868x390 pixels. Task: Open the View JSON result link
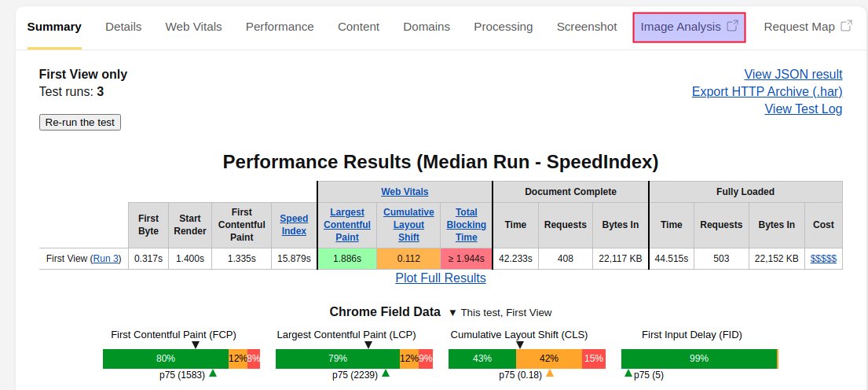point(793,74)
